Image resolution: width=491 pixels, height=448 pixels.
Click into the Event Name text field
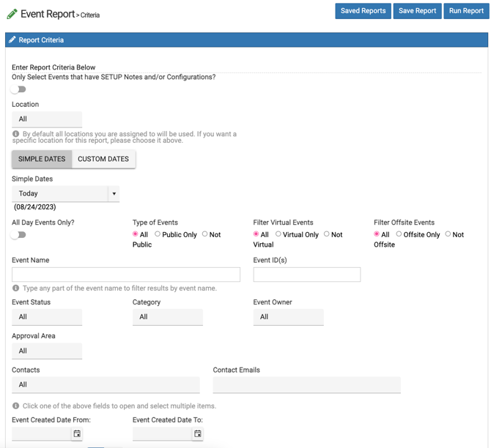[126, 275]
